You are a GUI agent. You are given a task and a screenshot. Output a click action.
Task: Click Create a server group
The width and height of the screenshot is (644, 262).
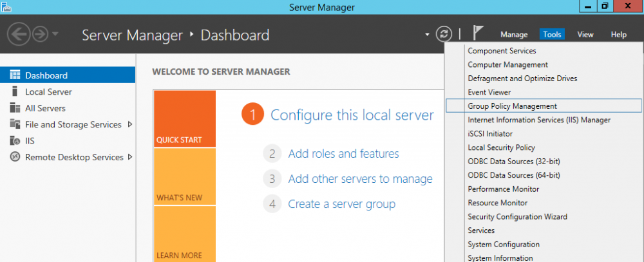342,203
